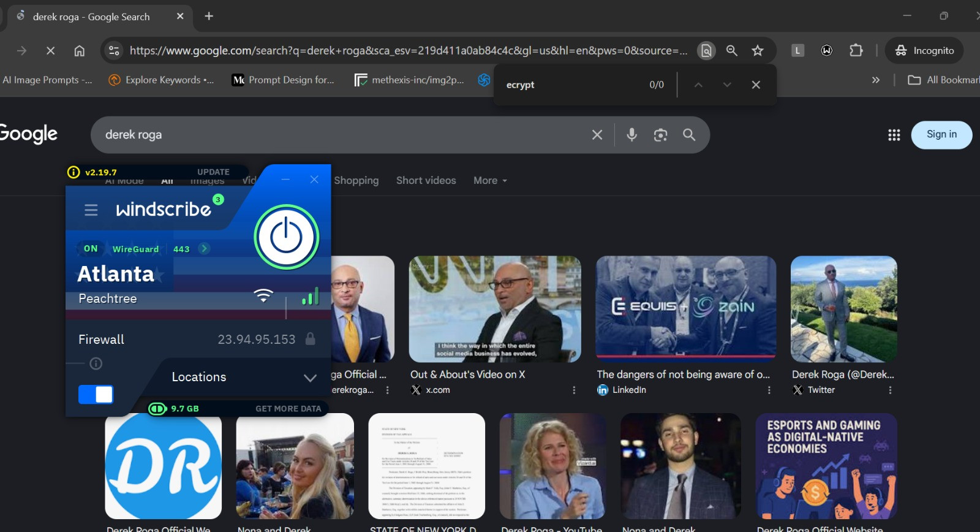Open the Windscribe hamburger menu
Screen dimensions: 980x532
[x=91, y=210]
